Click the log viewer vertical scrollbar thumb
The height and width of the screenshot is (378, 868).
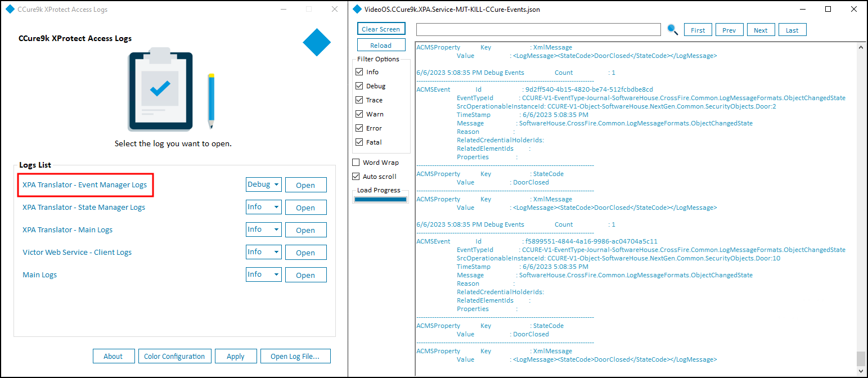pyautogui.click(x=861, y=358)
